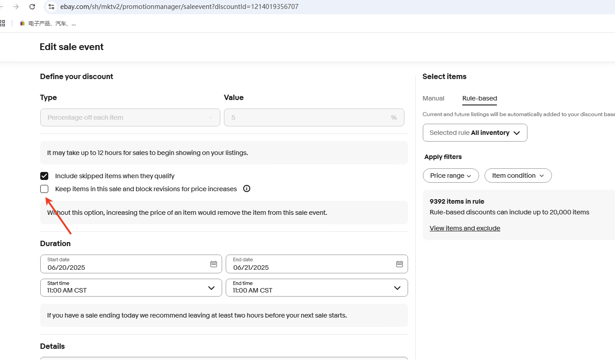Click View items and exclude link
The height and width of the screenshot is (364, 615).
point(465,228)
